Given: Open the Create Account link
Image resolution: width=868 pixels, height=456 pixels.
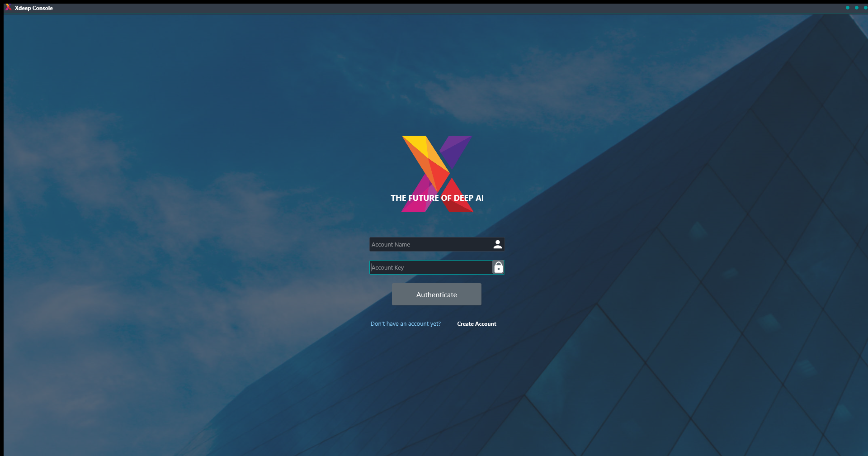Looking at the screenshot, I should (x=476, y=324).
